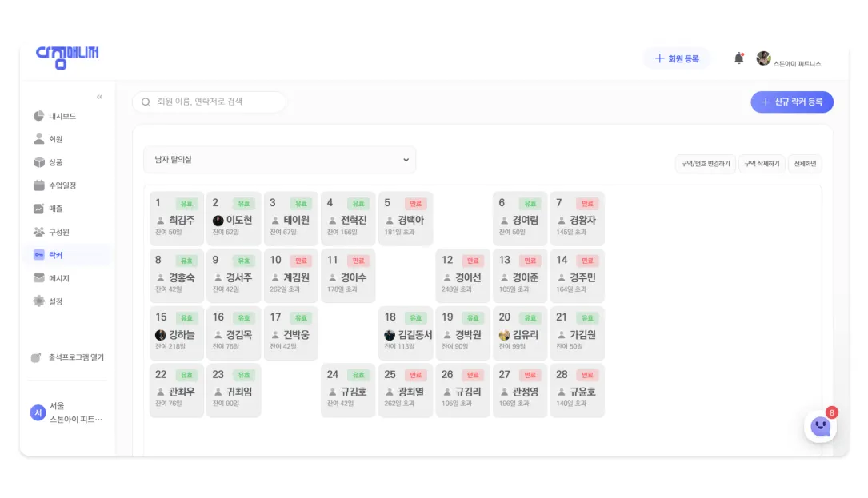Click 김유리's profile photo in locker 20
This screenshot has width=868, height=498.
tap(504, 335)
